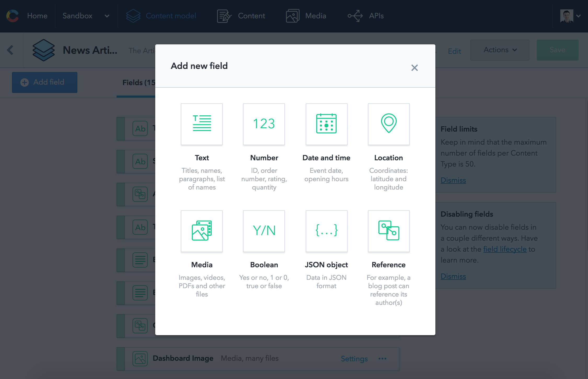Expand the Actions dropdown menu

(500, 50)
